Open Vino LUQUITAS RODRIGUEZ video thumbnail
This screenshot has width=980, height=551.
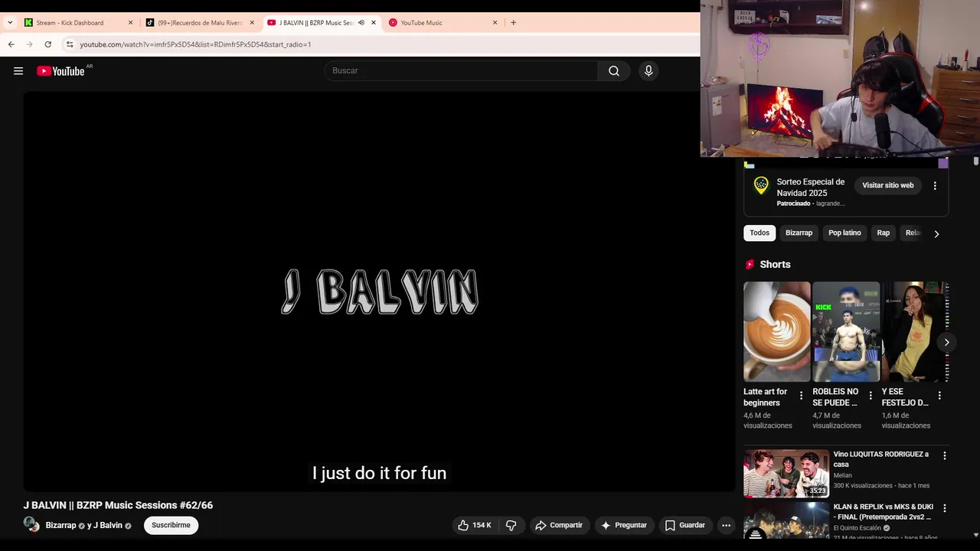pos(786,474)
